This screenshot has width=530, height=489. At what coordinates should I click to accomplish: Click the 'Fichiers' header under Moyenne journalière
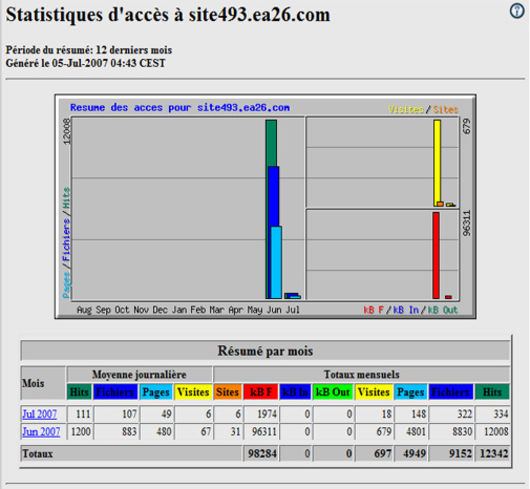[115, 392]
